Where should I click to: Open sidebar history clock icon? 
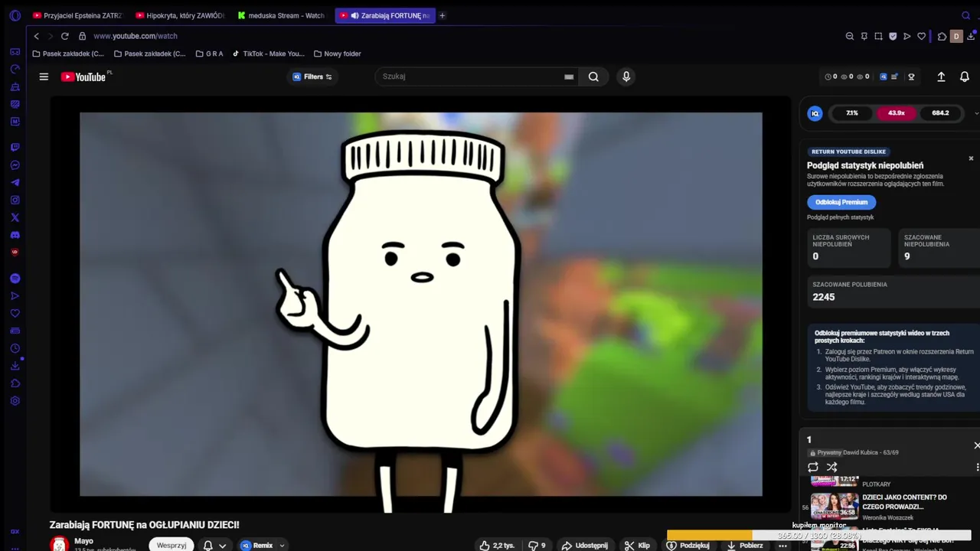pyautogui.click(x=15, y=349)
